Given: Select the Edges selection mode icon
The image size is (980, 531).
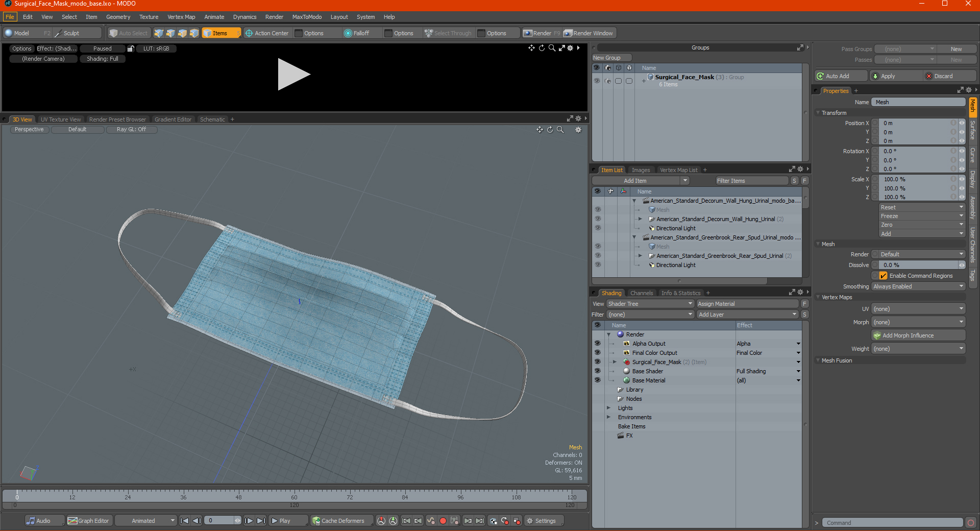Looking at the screenshot, I should click(x=170, y=33).
